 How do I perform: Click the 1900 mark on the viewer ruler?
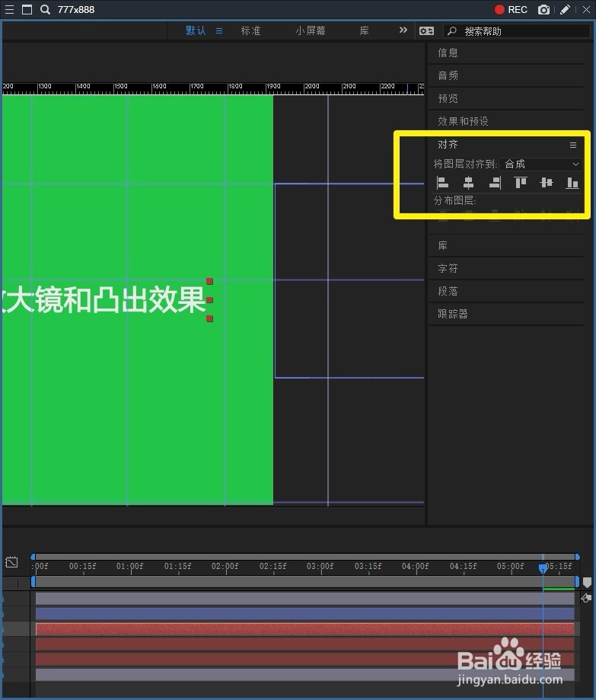[x=274, y=86]
